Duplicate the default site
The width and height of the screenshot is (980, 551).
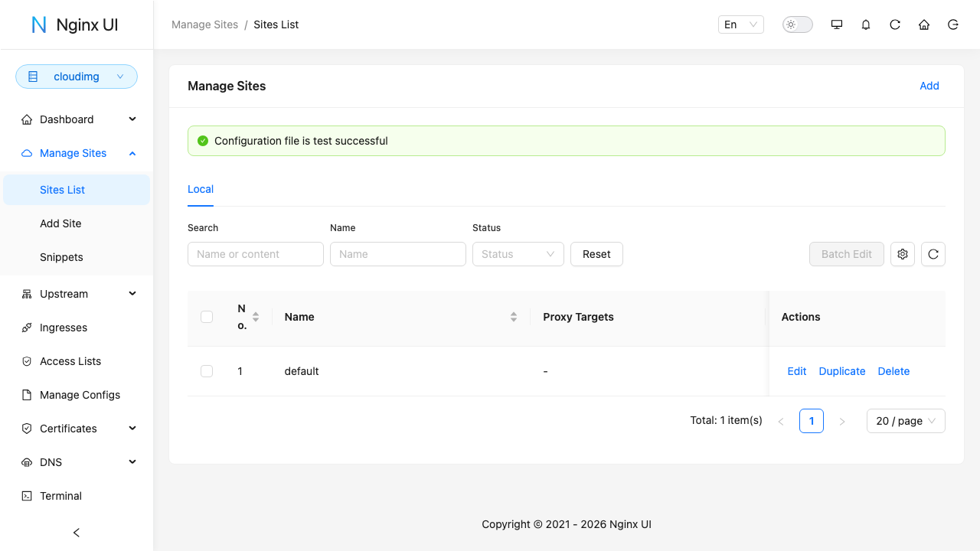[842, 371]
